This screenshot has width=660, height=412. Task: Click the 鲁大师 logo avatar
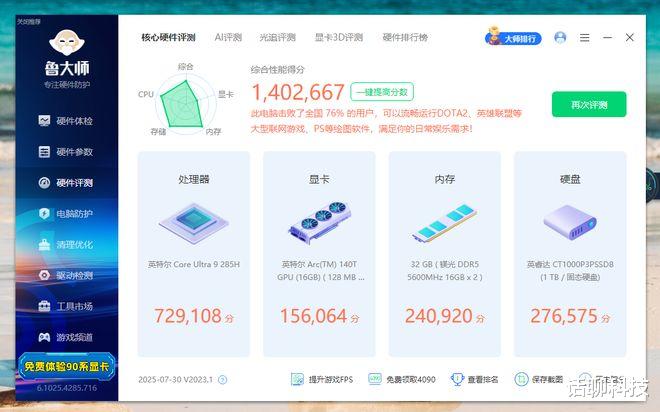coord(67,43)
